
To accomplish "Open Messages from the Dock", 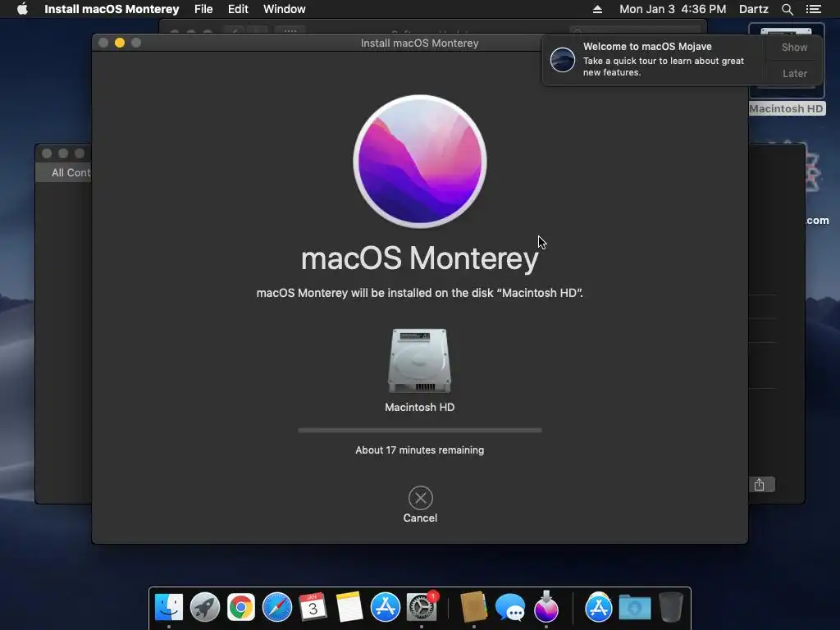I will 509,607.
